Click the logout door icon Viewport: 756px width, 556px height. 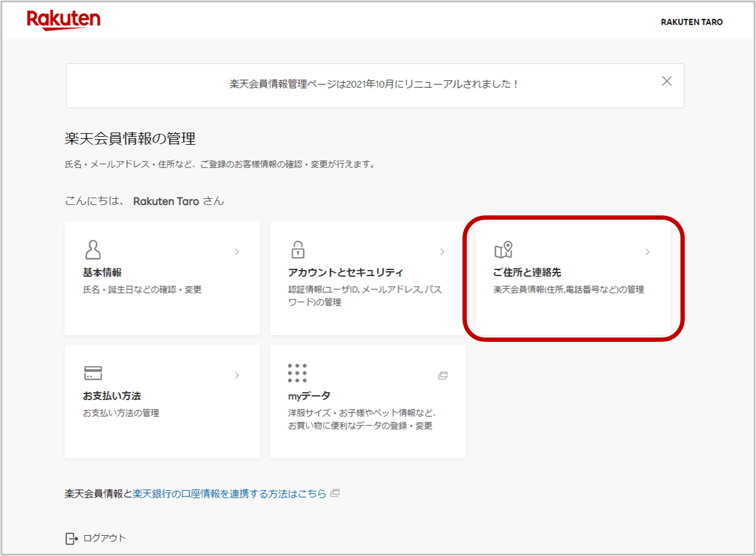click(71, 537)
